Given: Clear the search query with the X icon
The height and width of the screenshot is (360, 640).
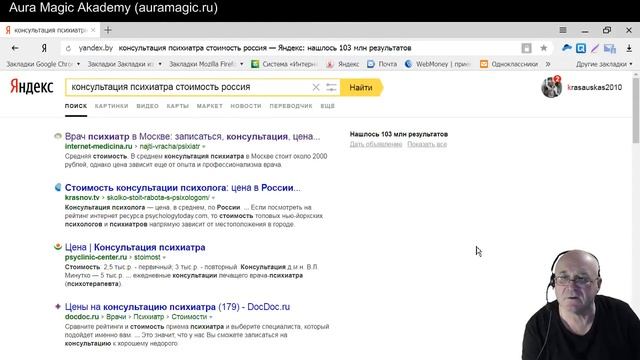Looking at the screenshot, I should [x=316, y=87].
